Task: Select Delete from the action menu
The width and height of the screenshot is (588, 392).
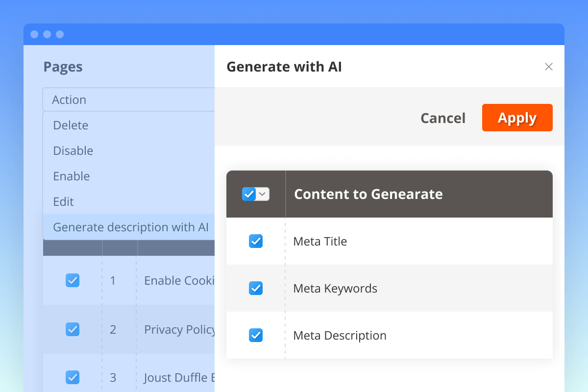Action: click(71, 125)
